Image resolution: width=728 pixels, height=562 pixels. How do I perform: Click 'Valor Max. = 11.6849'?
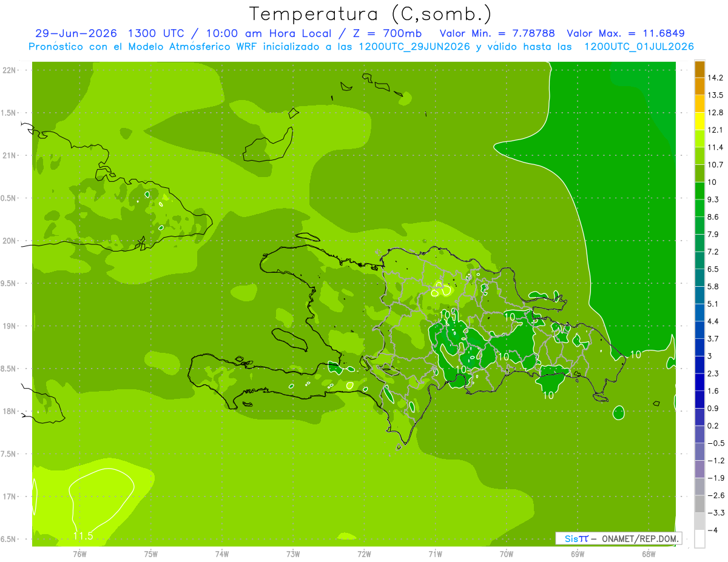(626, 33)
